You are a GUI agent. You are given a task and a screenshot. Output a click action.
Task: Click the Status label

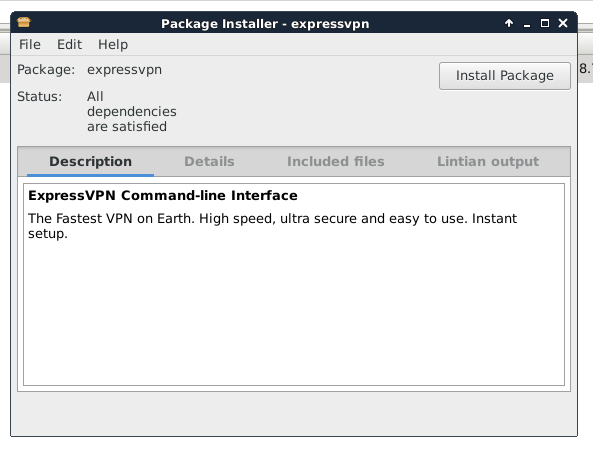click(x=39, y=96)
